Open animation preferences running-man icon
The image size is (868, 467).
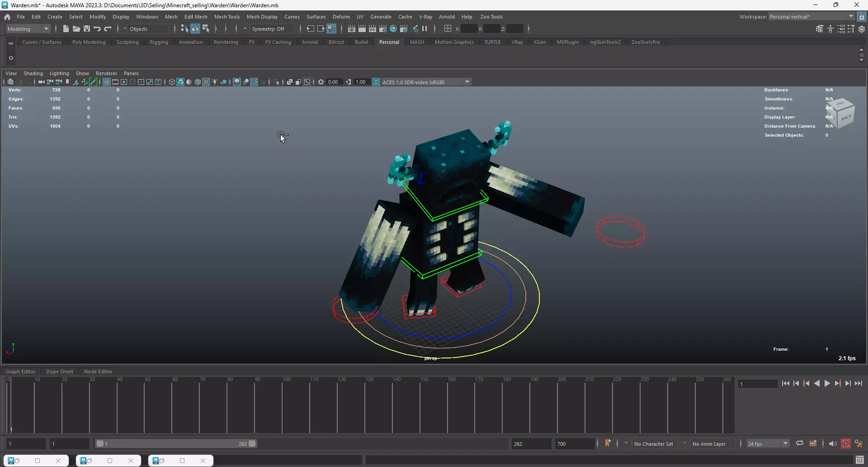859,443
